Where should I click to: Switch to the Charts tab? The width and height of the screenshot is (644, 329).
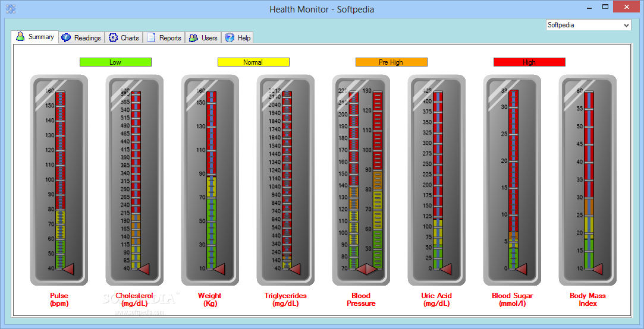point(124,38)
